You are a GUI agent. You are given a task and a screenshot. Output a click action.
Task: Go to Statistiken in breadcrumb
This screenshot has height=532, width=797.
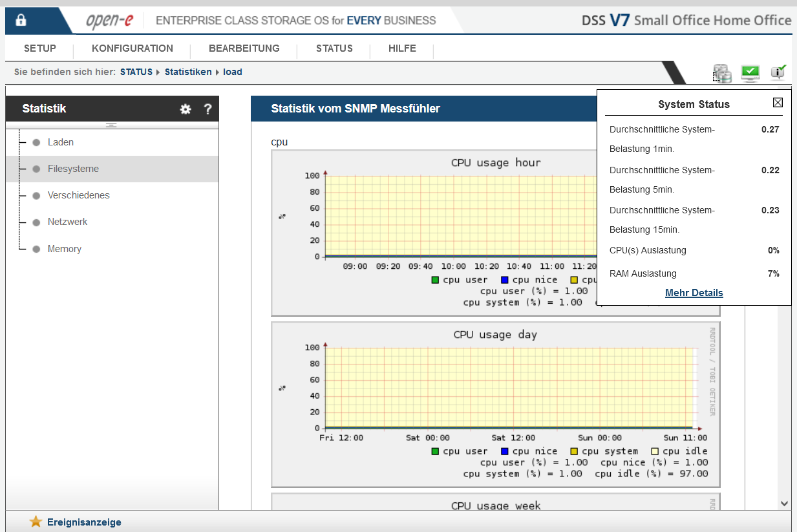[188, 72]
